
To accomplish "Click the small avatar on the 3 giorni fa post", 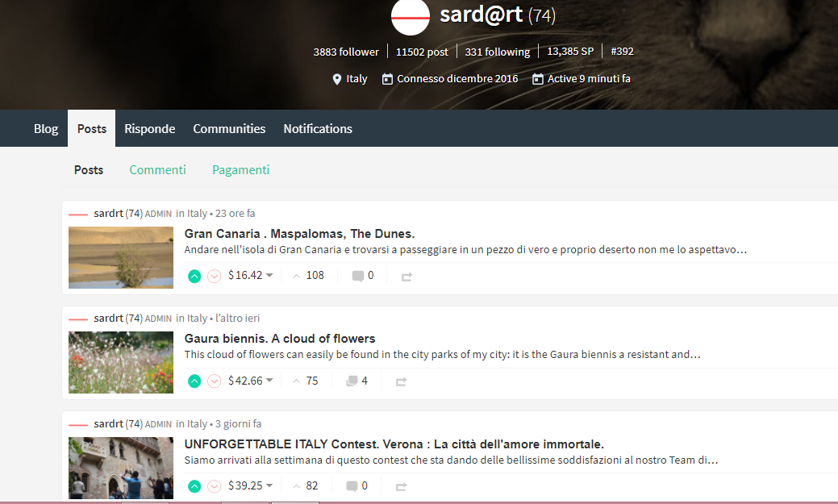I will (78, 425).
